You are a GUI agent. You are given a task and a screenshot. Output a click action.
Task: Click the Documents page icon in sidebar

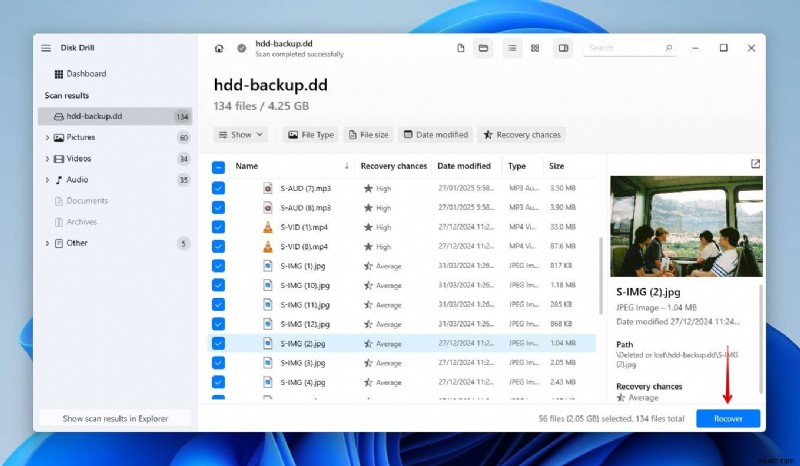coord(59,201)
